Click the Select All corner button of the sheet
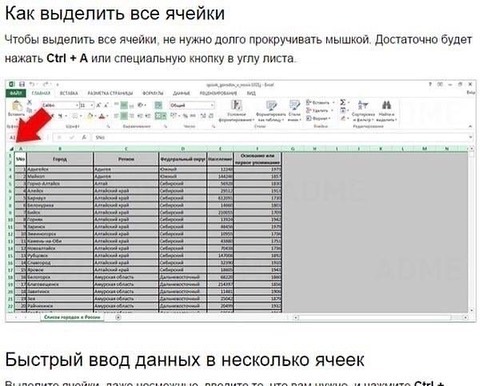Image resolution: width=483 pixels, height=386 pixels. (11, 149)
